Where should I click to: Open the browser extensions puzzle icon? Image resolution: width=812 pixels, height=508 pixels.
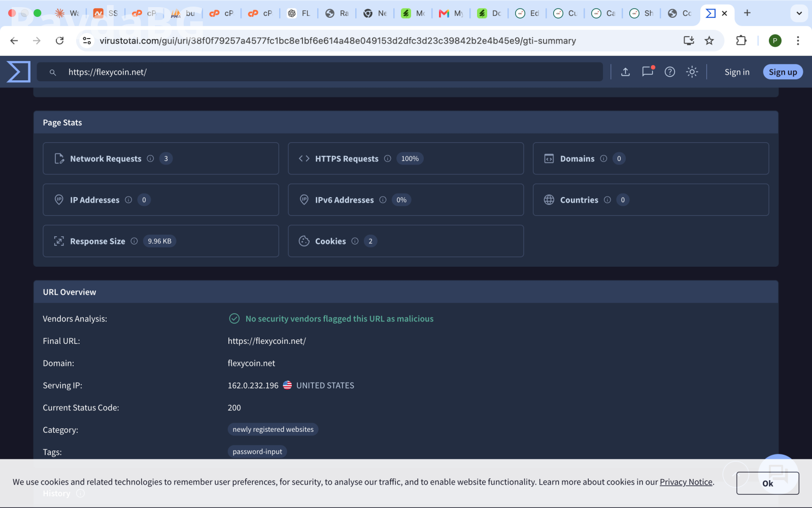point(741,41)
